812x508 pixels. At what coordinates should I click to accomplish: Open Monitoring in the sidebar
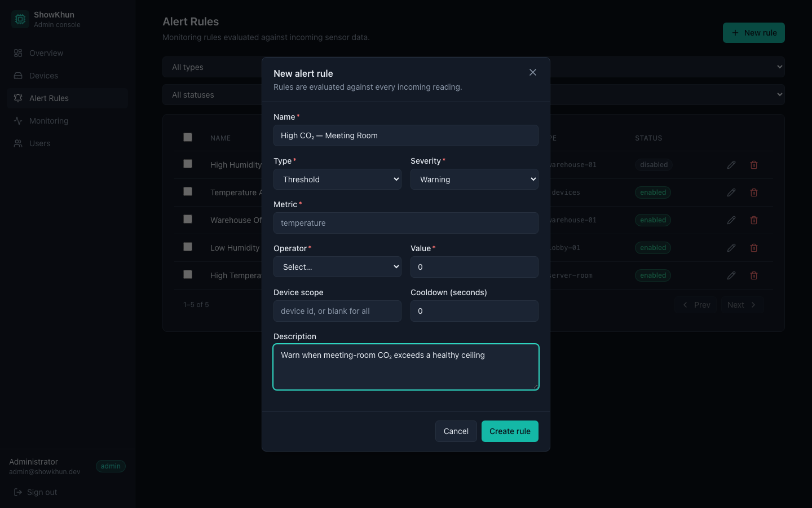pyautogui.click(x=68, y=121)
